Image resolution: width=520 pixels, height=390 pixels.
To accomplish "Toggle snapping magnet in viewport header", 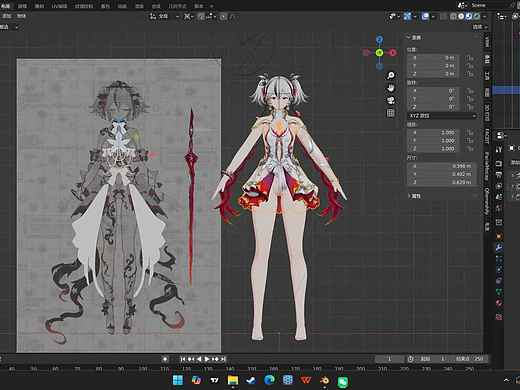I will pos(201,16).
